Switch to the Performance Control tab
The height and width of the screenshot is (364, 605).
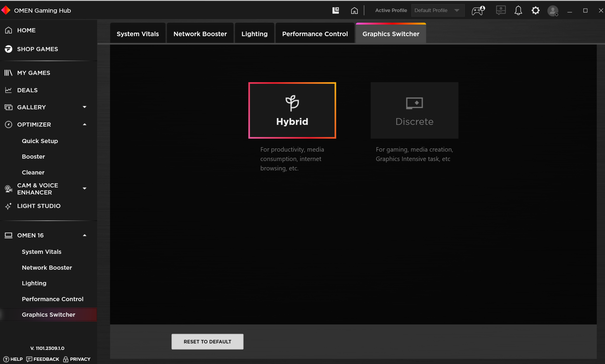(315, 33)
